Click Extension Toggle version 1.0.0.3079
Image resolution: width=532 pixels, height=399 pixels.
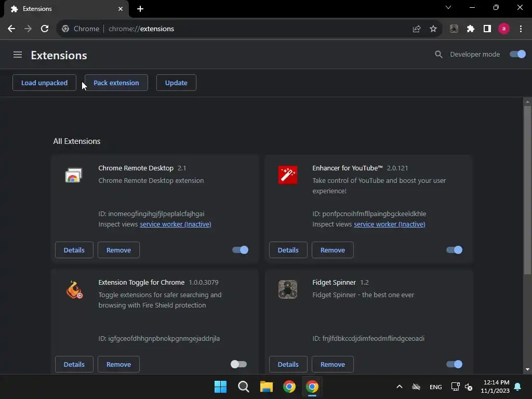pyautogui.click(x=204, y=282)
